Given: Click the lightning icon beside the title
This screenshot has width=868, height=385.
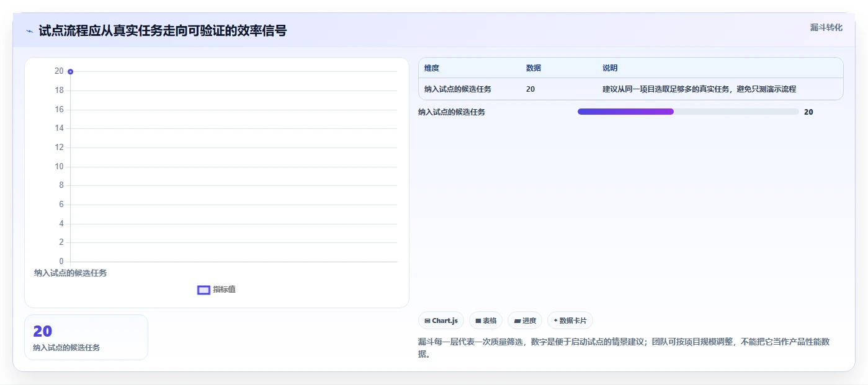Looking at the screenshot, I should pos(29,31).
